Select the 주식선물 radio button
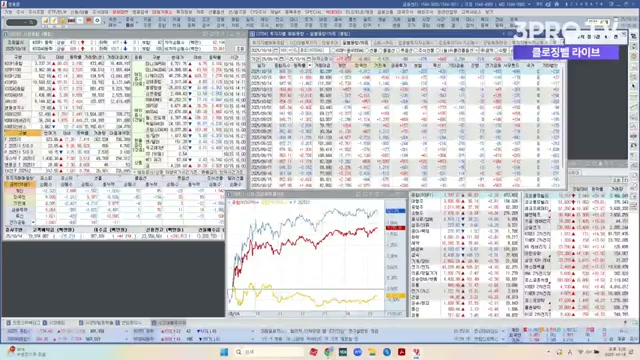The image size is (640, 360). (415, 50)
